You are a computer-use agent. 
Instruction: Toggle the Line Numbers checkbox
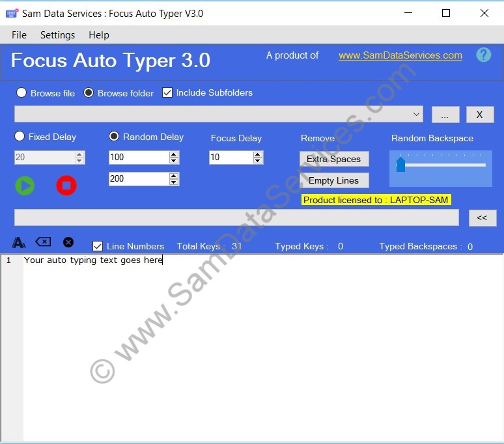[x=98, y=246]
